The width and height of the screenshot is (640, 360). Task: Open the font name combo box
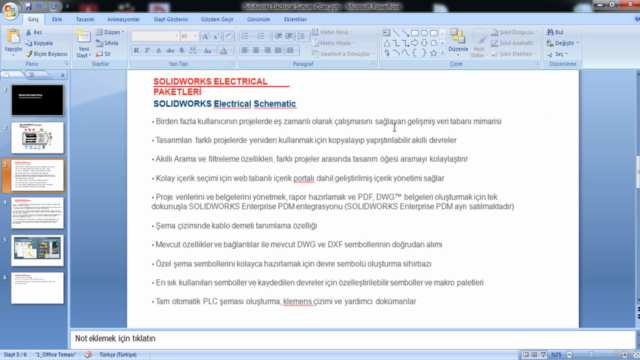click(x=155, y=36)
